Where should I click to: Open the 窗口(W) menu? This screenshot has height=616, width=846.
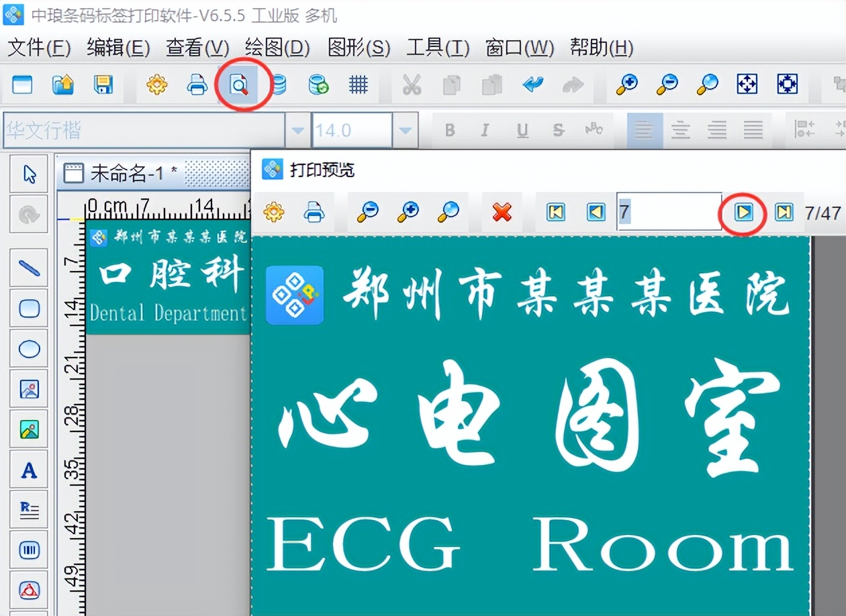click(x=520, y=48)
